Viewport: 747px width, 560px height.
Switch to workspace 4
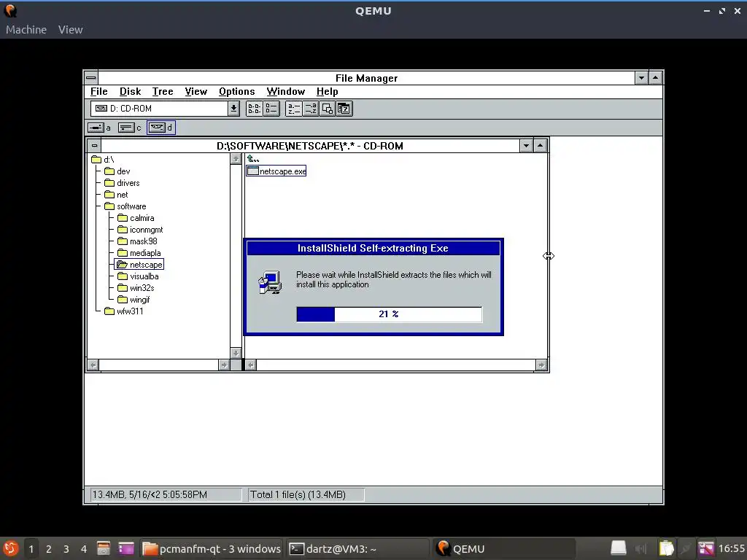pyautogui.click(x=84, y=549)
